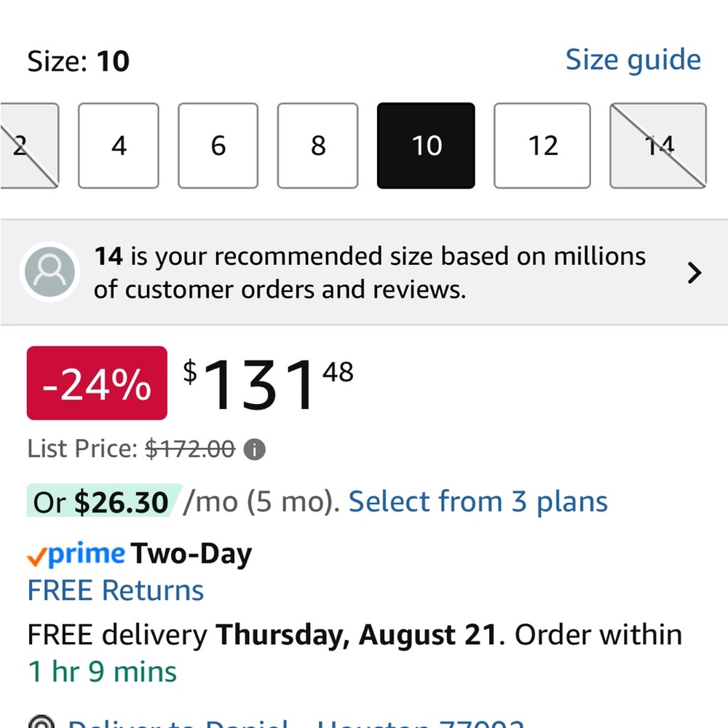Tap the Deliver to Daniel link
Image resolution: width=728 pixels, height=728 pixels.
tap(296, 724)
